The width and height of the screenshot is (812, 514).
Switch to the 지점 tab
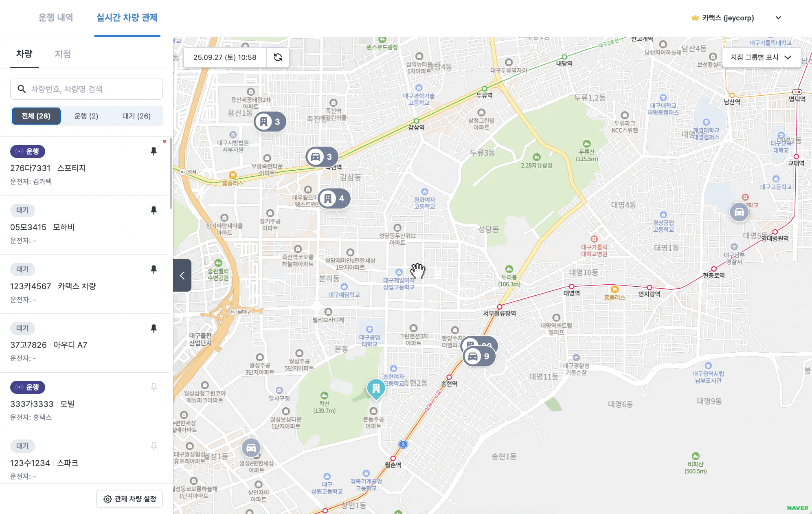pyautogui.click(x=63, y=54)
